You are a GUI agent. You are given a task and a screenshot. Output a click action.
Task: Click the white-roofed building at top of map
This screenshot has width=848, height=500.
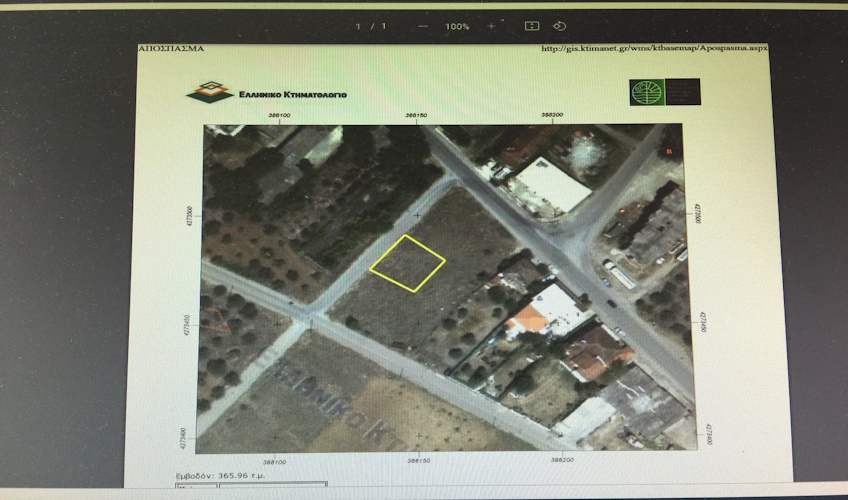548,186
